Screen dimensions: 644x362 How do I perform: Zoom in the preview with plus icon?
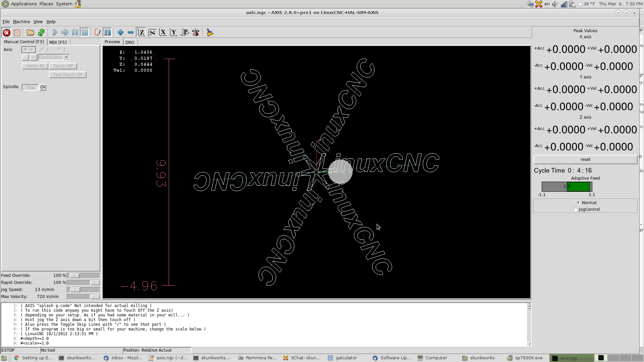(120, 33)
